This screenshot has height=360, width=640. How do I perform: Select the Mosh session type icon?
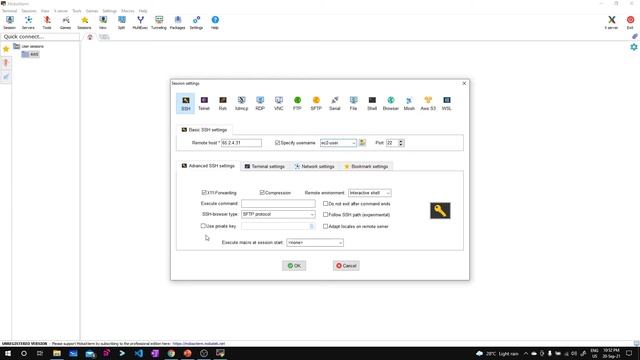pos(409,103)
